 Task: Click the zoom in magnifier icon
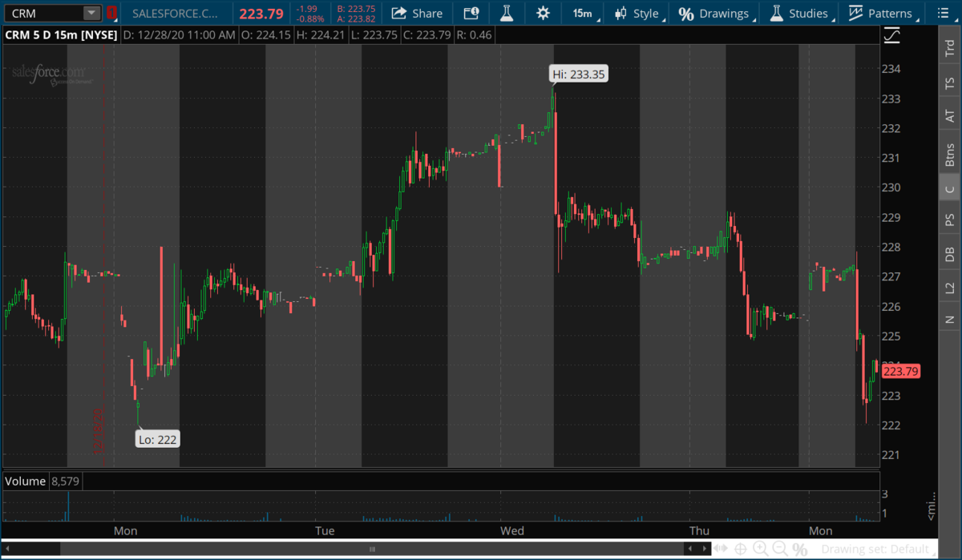(x=760, y=549)
